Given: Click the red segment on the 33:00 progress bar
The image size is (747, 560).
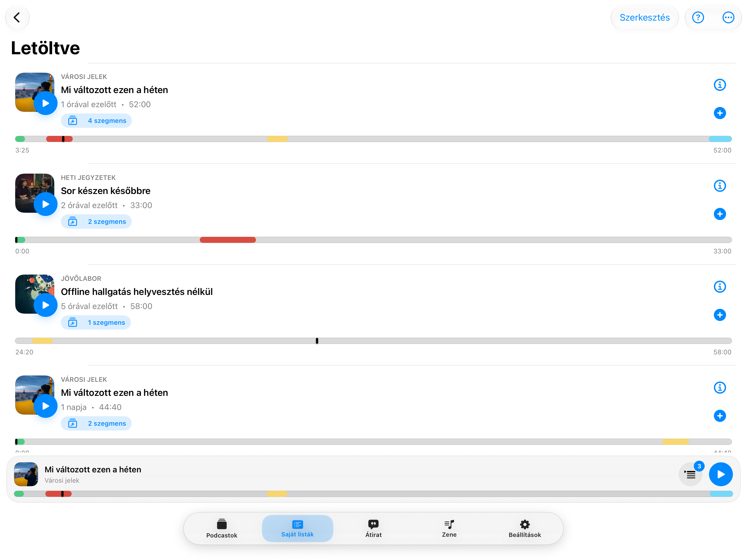Looking at the screenshot, I should click(x=228, y=240).
